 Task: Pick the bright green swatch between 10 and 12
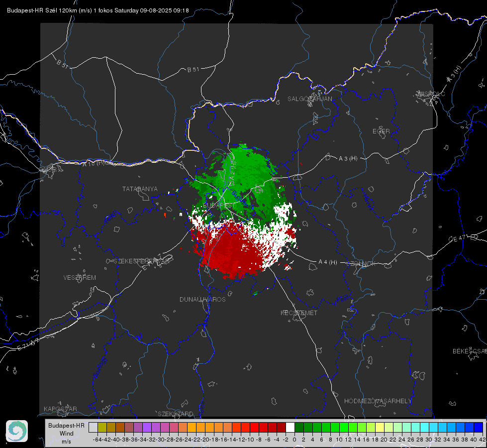click(x=344, y=427)
